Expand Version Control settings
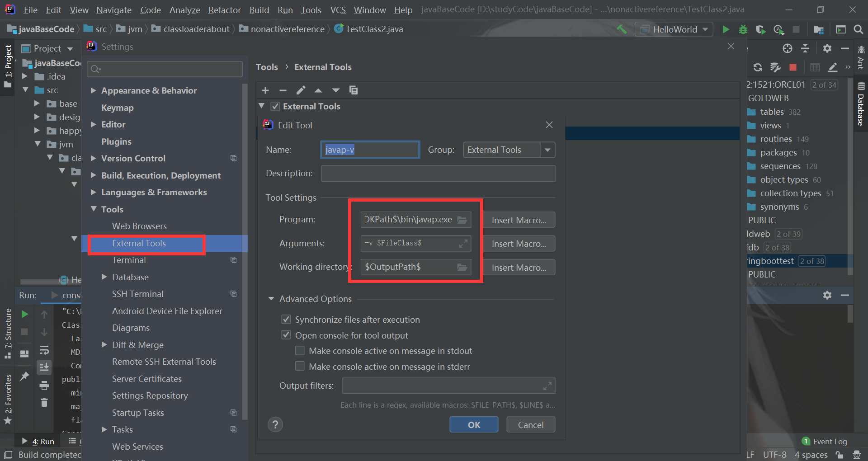 tap(93, 158)
